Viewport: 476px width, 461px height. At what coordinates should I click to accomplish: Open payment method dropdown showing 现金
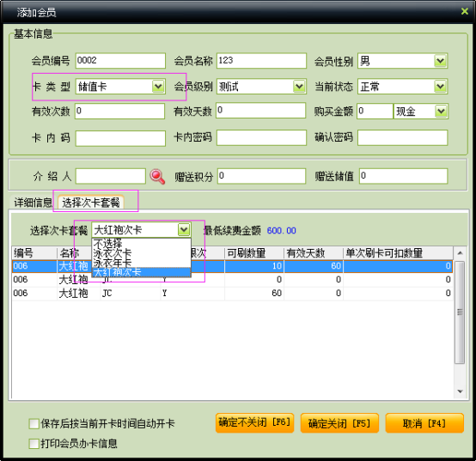[x=441, y=112]
